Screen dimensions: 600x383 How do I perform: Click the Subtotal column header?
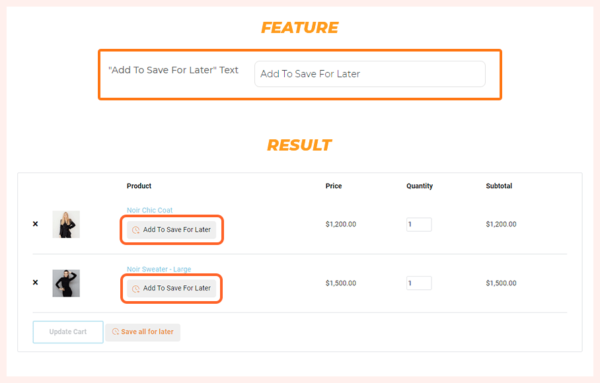[499, 186]
